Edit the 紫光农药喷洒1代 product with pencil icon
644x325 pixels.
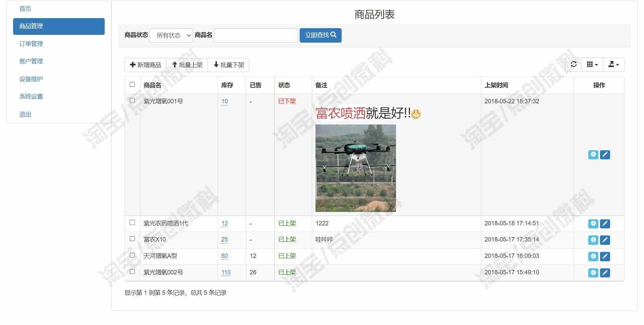click(x=605, y=224)
